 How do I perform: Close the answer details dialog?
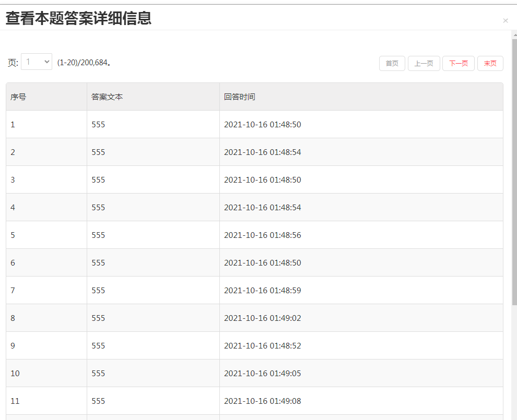coord(505,21)
